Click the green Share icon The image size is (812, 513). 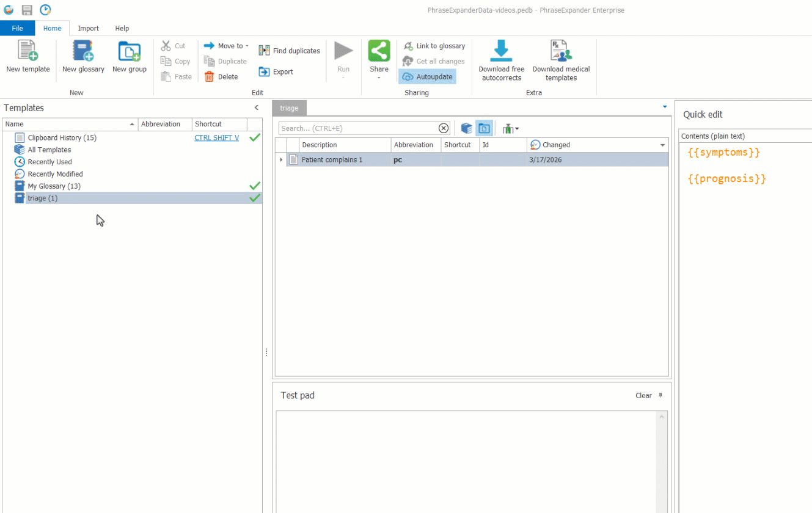click(379, 51)
